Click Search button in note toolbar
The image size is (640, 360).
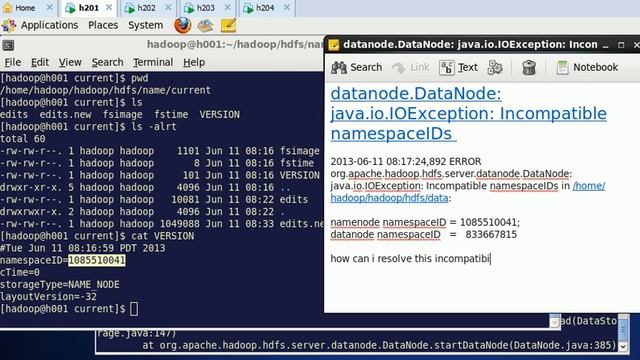(357, 67)
